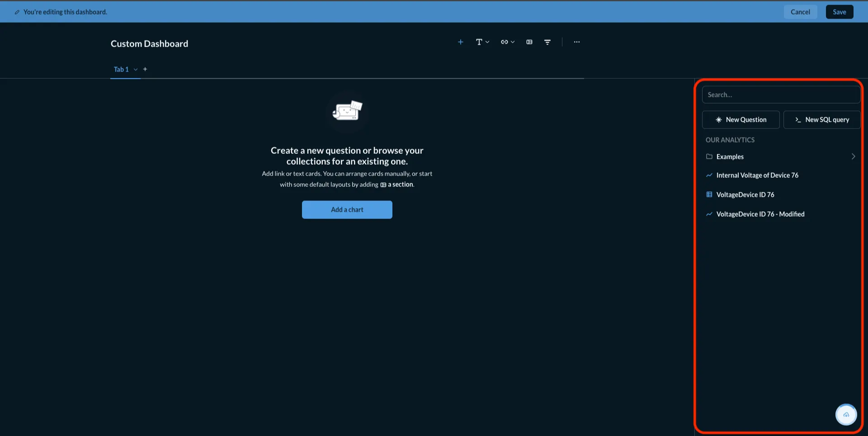868x436 pixels.
Task: Open the link card dropdown arrow
Action: pos(513,42)
